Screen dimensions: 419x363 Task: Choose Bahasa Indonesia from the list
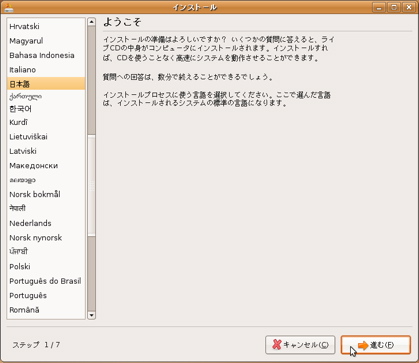[46, 55]
